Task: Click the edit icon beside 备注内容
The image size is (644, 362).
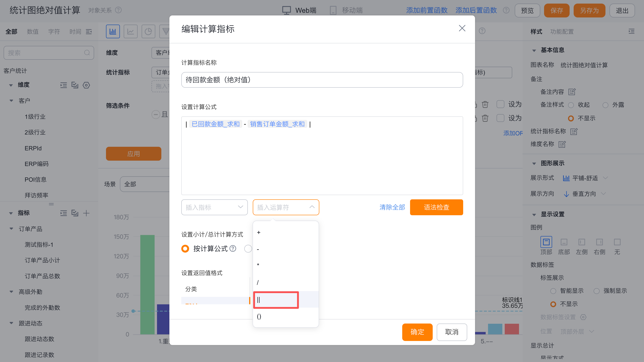Action: 572,92
